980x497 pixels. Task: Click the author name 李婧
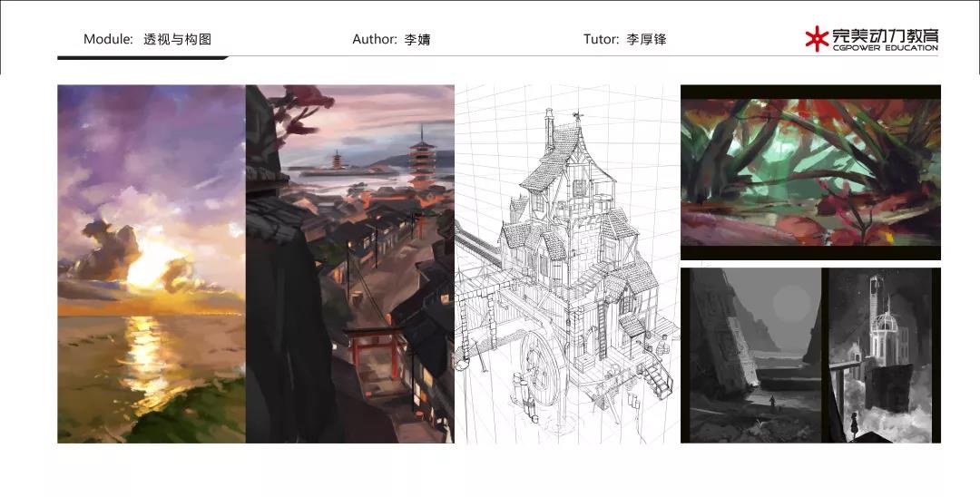tap(417, 39)
